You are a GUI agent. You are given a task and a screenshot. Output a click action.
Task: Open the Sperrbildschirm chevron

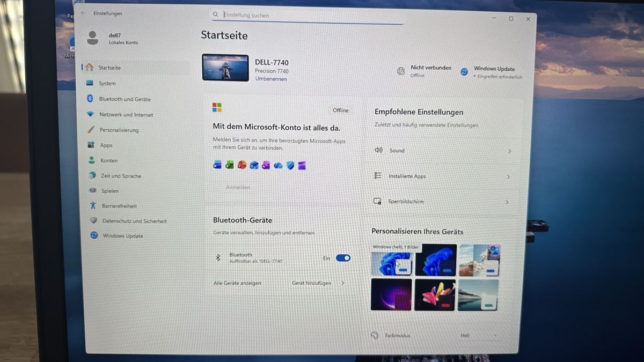tap(507, 202)
